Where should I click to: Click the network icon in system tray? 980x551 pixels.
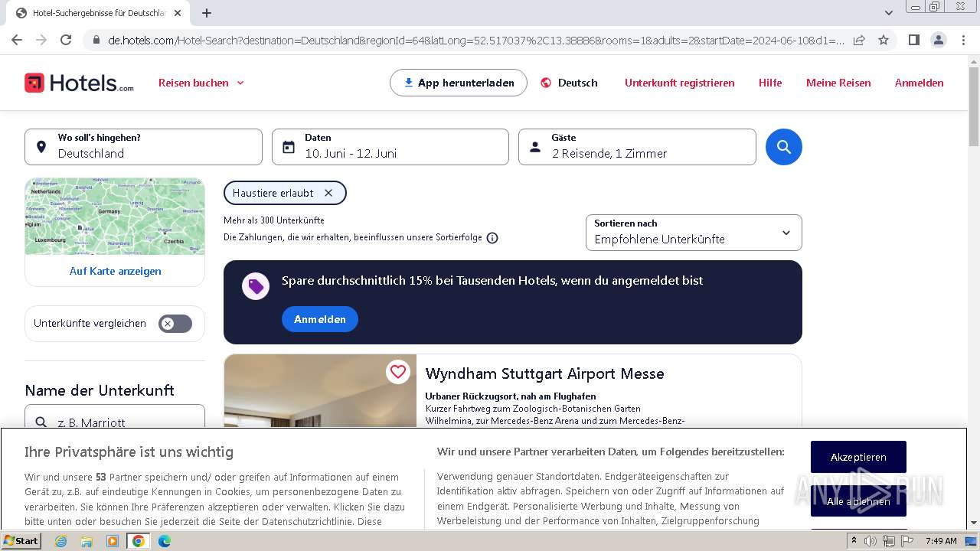889,541
